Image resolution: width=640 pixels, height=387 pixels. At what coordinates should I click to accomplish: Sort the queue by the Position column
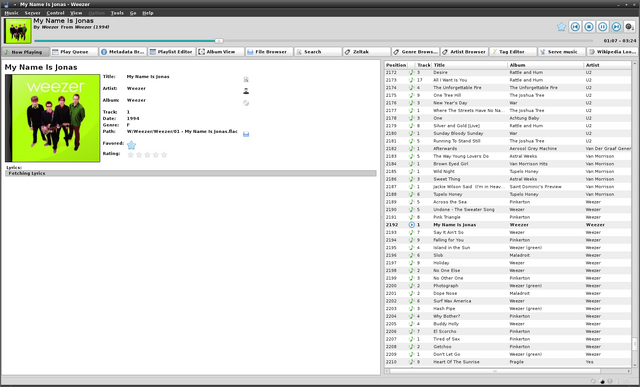(396, 65)
